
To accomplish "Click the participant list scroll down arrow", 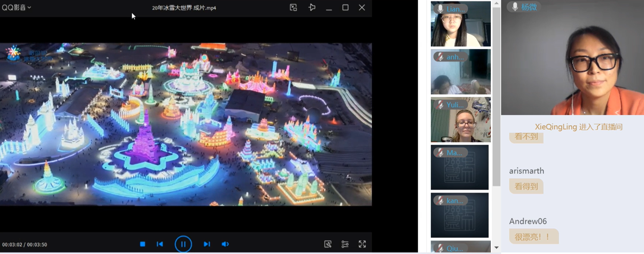I will pos(496,248).
